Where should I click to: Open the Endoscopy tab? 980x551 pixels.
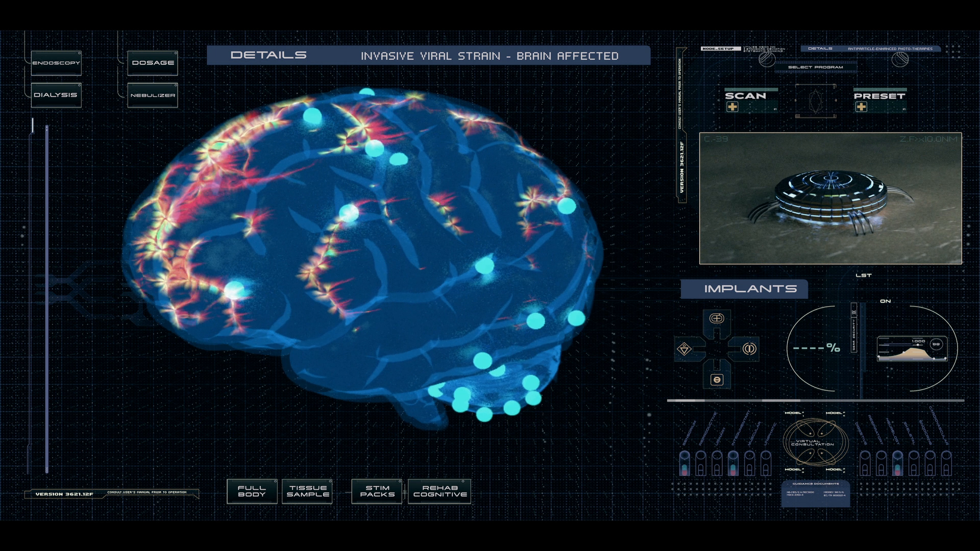click(56, 63)
